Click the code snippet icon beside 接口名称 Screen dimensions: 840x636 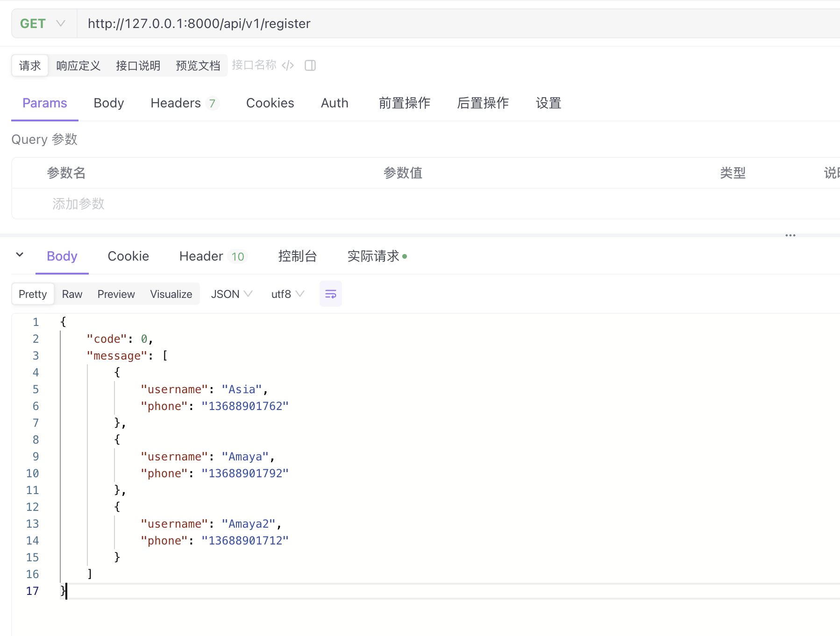click(288, 65)
